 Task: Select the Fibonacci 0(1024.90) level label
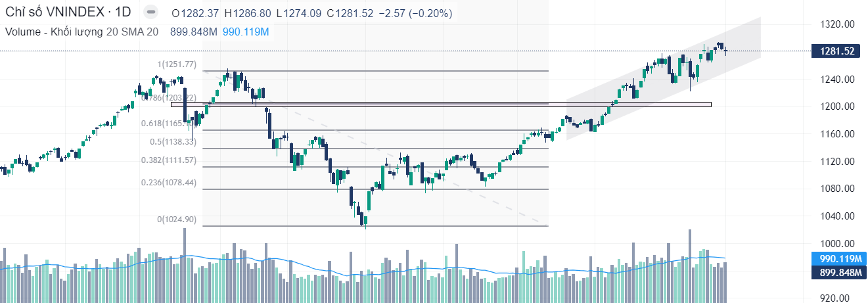(x=176, y=220)
